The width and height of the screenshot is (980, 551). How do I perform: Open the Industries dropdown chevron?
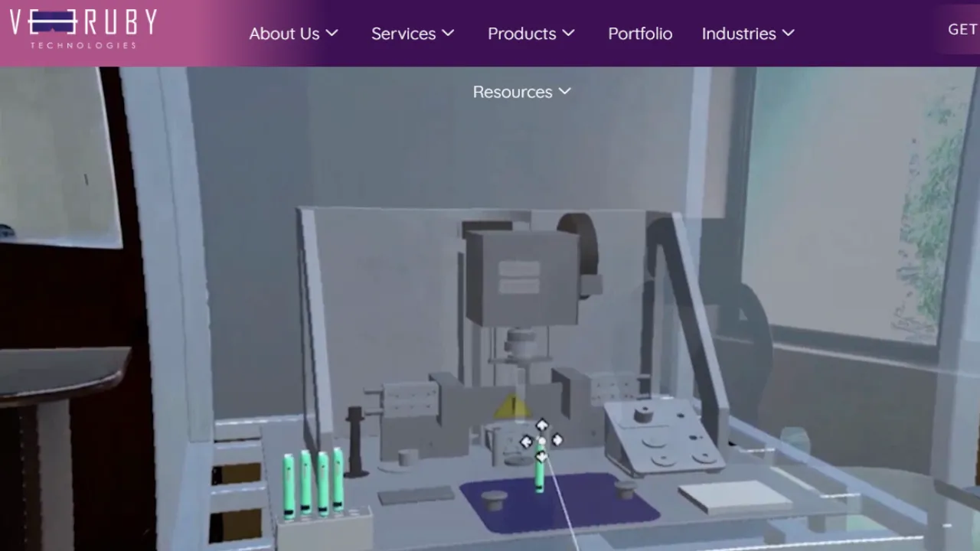tap(789, 33)
